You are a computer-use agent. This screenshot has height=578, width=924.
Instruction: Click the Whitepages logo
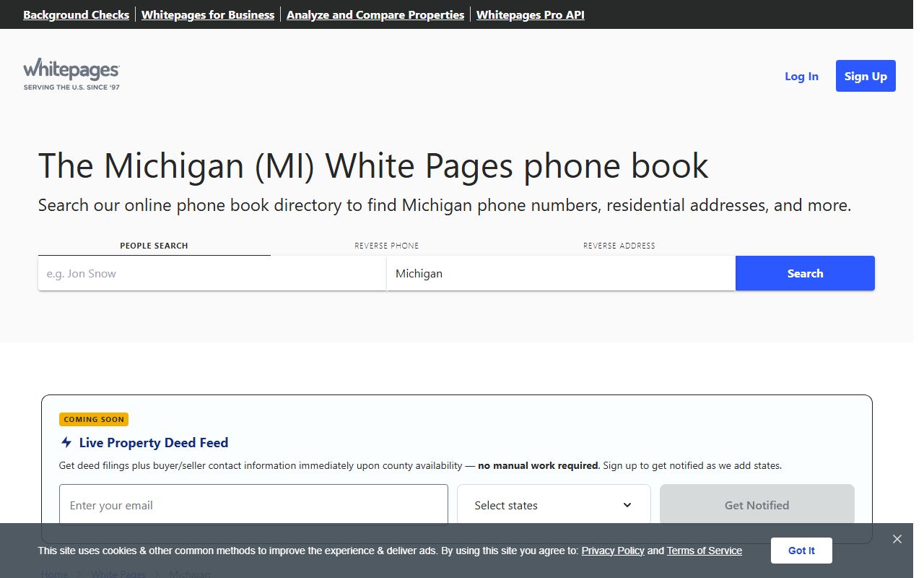[x=71, y=74]
